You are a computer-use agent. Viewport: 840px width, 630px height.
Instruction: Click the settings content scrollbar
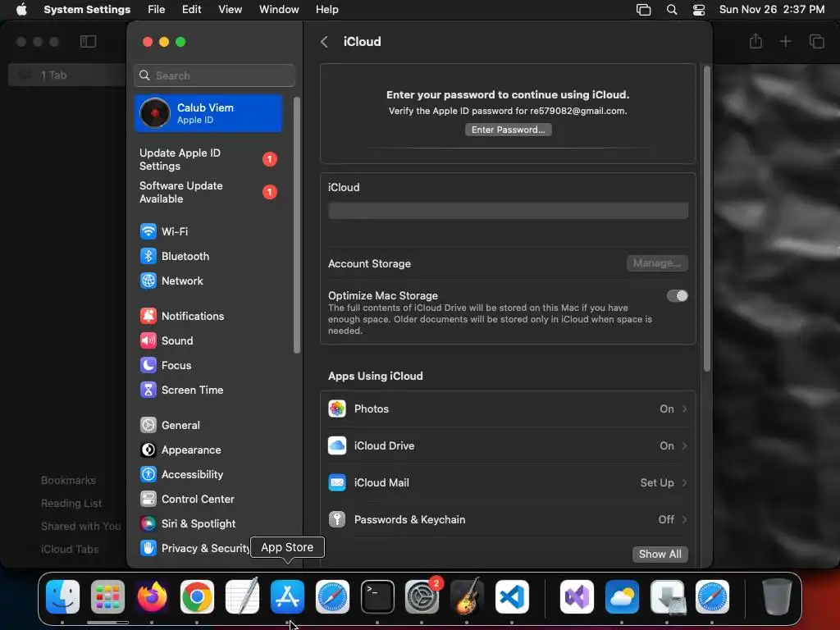pos(706,218)
